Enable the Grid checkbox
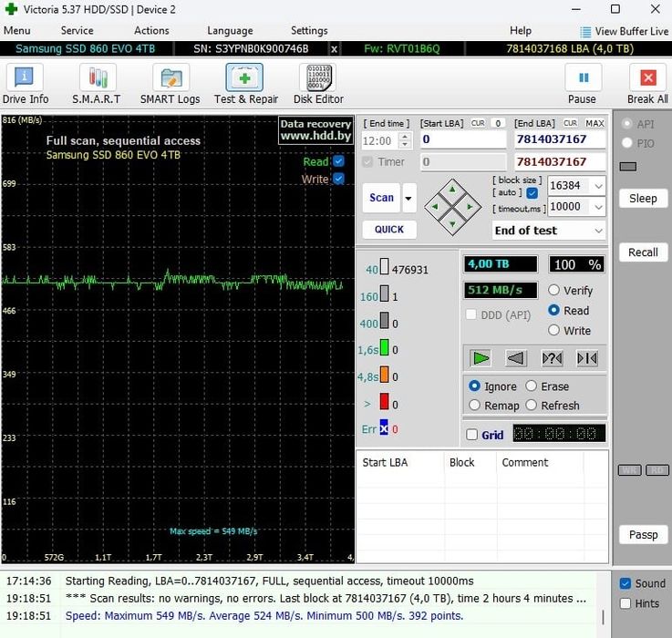 pos(471,435)
